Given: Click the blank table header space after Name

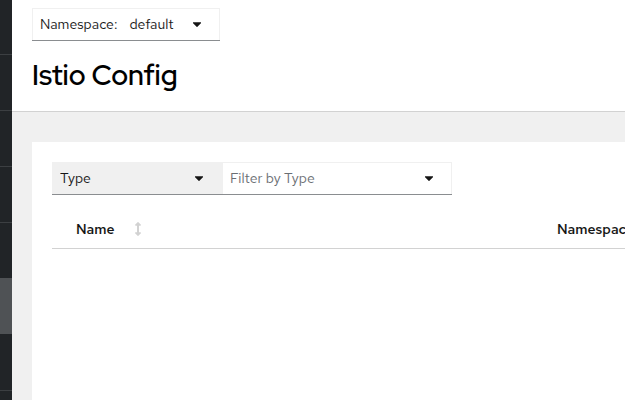Looking at the screenshot, I should (x=349, y=229).
